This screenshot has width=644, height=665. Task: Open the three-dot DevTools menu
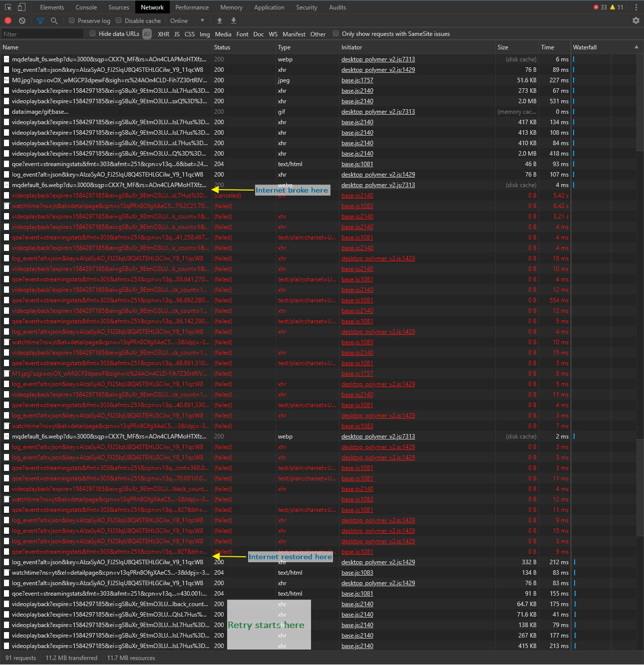636,7
